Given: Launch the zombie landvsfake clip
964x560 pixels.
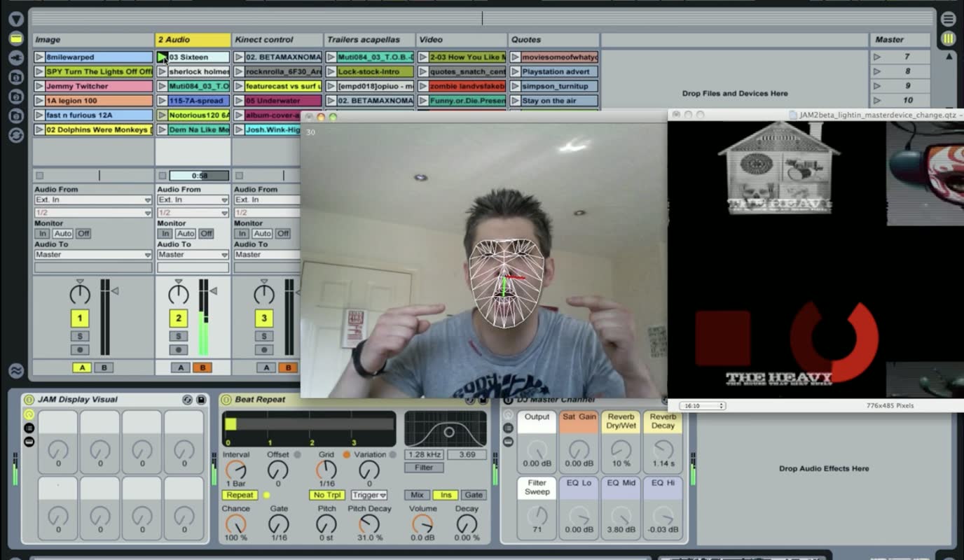Looking at the screenshot, I should [423, 86].
